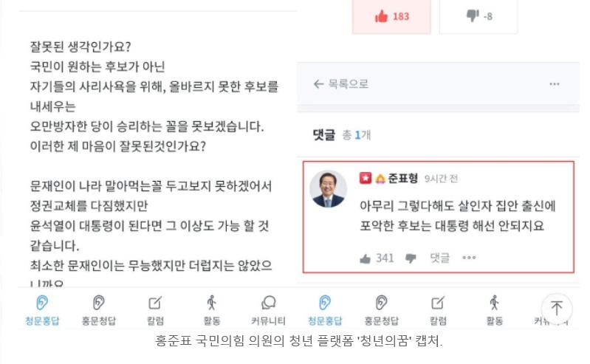Open the three-dot menu beside 목록으로
Viewport: 590px width, 364px height.
point(555,84)
